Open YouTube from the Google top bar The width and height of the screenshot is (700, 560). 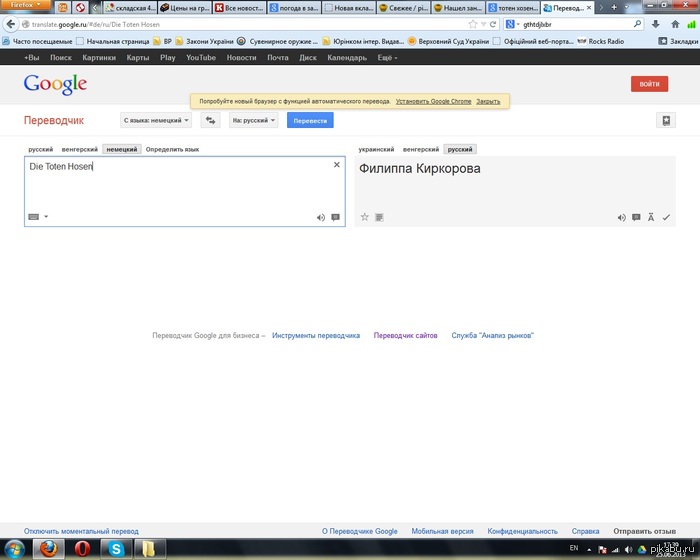coord(200,58)
